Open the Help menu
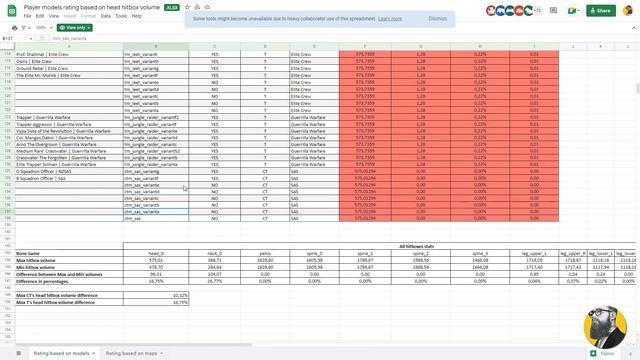Screen dimensions: 640x360 pos(137,16)
